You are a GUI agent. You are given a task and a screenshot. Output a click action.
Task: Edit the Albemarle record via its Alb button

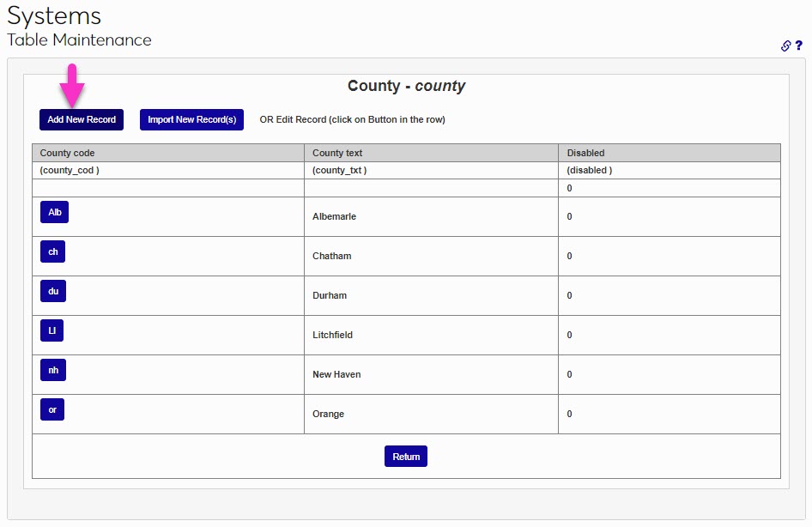click(54, 212)
